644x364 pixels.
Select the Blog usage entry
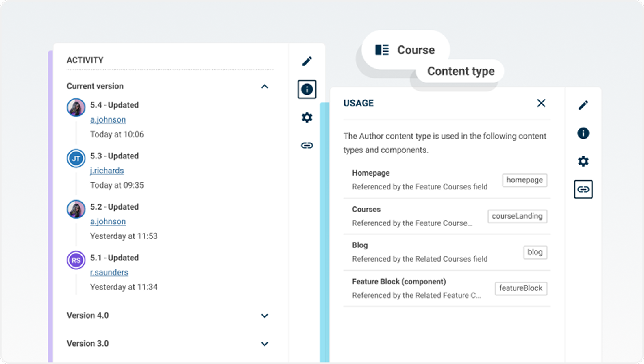click(420, 252)
